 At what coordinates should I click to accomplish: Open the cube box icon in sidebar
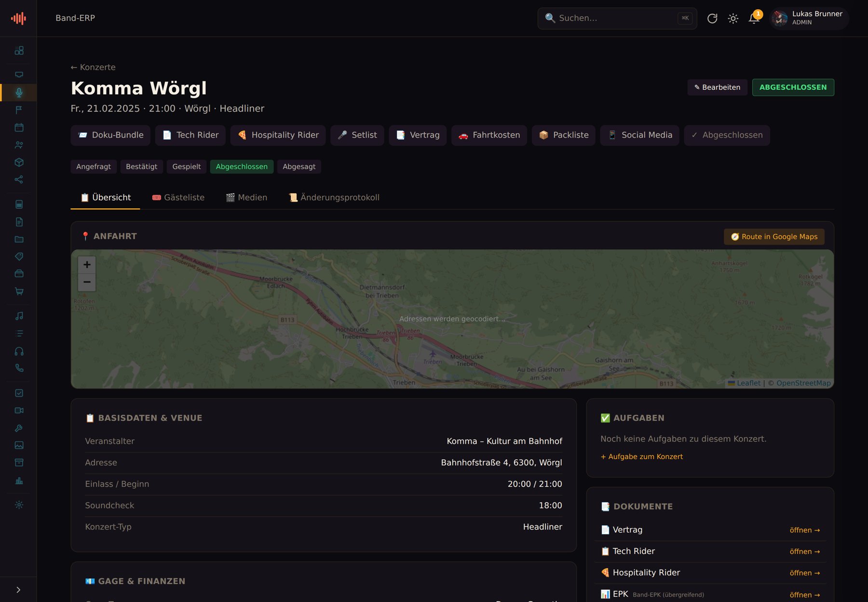(19, 162)
